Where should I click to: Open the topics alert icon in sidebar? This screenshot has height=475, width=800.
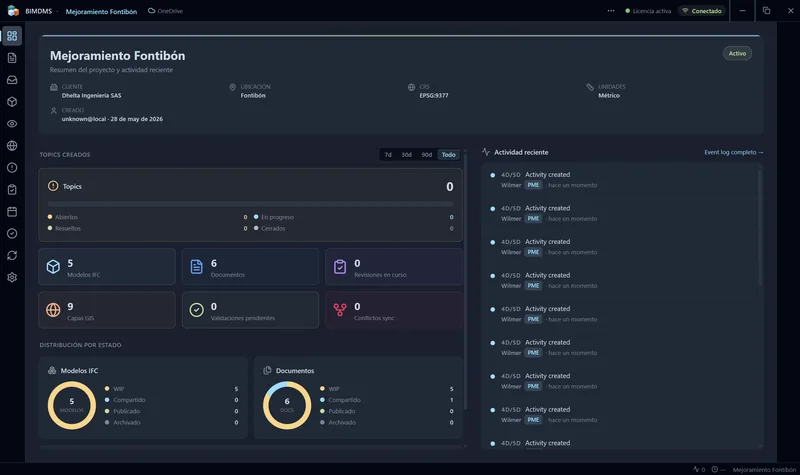pos(12,168)
